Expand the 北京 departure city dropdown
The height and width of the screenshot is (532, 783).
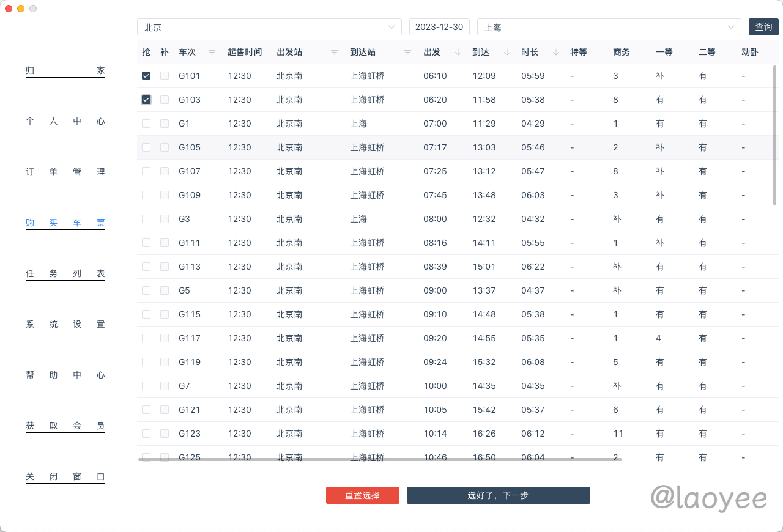(x=269, y=28)
